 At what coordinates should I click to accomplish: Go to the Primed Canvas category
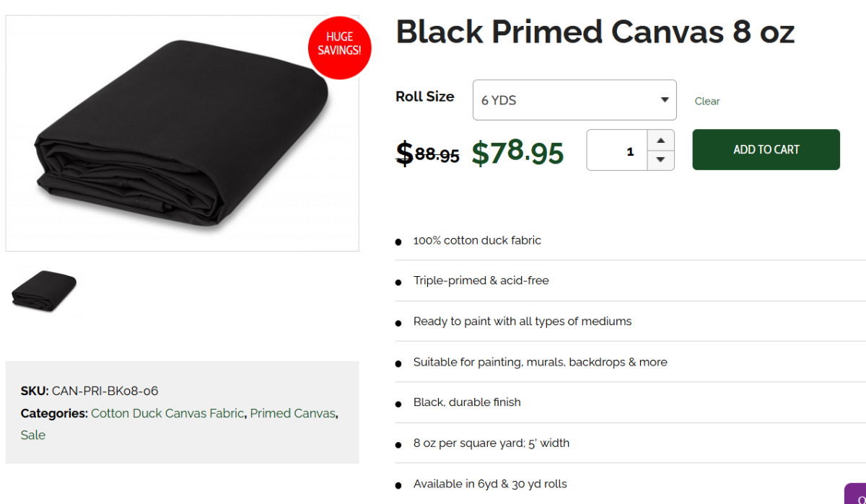[x=292, y=413]
